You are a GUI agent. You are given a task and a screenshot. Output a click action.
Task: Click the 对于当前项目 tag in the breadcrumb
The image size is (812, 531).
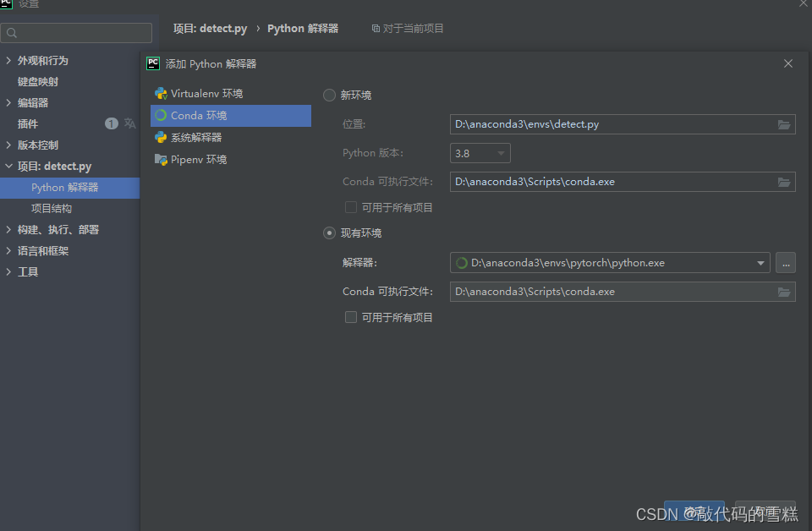(x=408, y=28)
